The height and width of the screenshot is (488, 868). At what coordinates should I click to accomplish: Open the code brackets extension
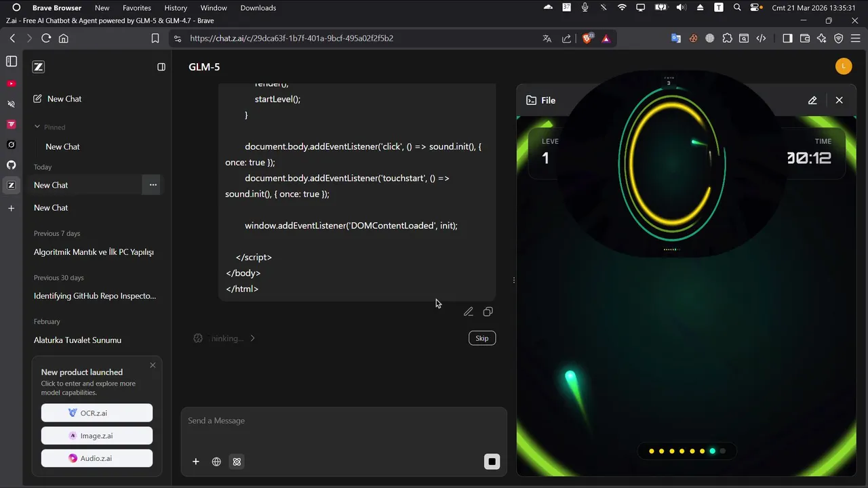(x=761, y=39)
